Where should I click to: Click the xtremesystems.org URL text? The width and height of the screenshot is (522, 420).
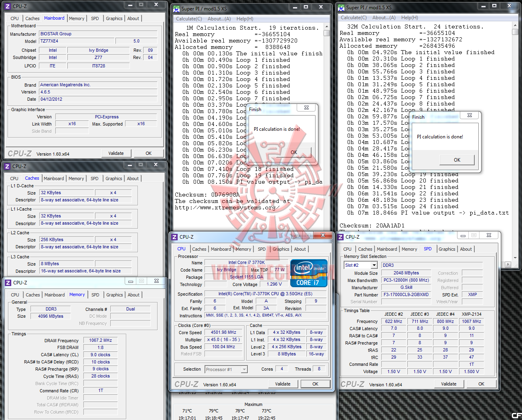pos(227,208)
